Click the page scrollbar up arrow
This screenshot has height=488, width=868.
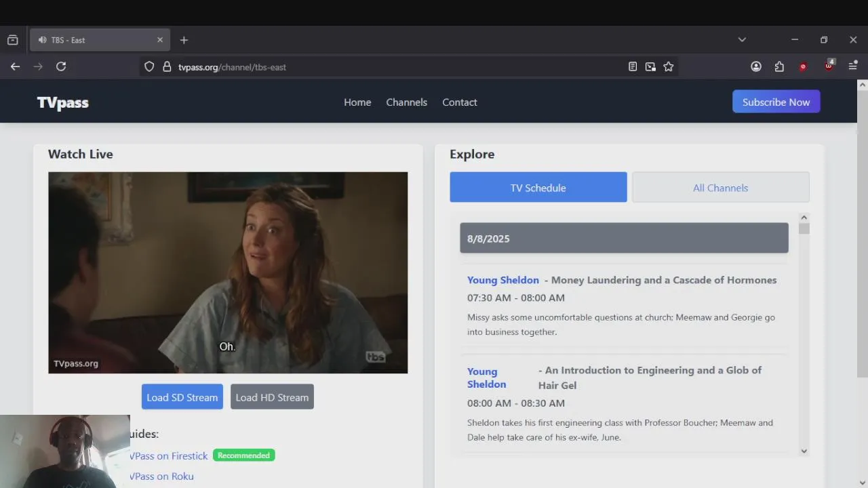(862, 85)
